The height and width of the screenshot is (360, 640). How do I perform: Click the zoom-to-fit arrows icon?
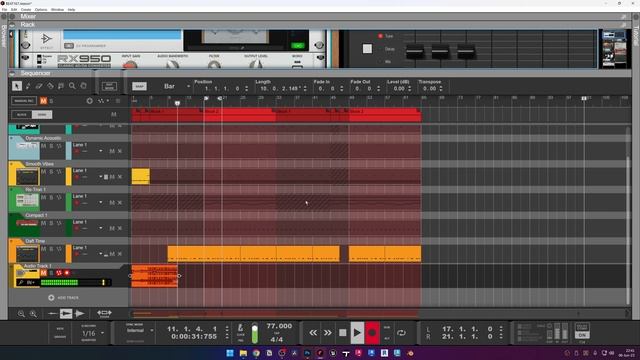(x=104, y=313)
